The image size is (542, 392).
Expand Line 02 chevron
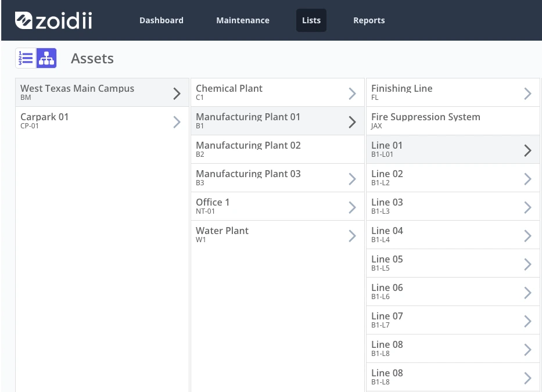[x=527, y=179]
